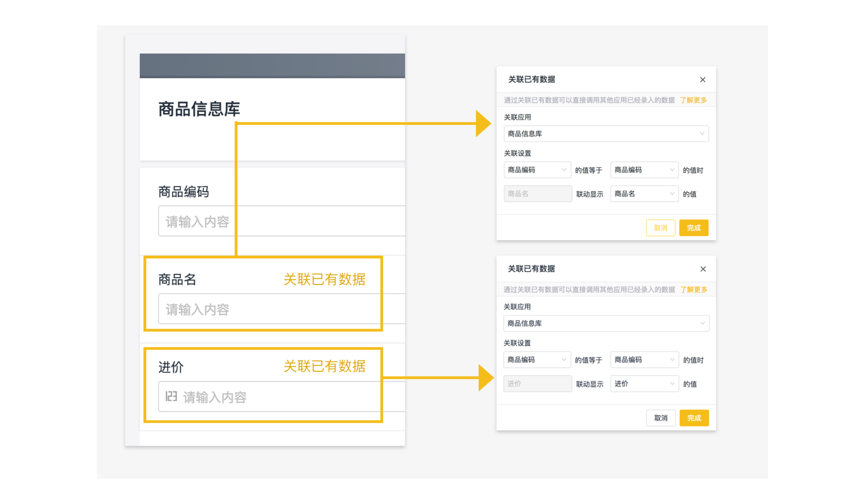This screenshot has height=504, width=865.
Task: Expand 关联应用 dropdown in upper dialog
Action: (606, 134)
